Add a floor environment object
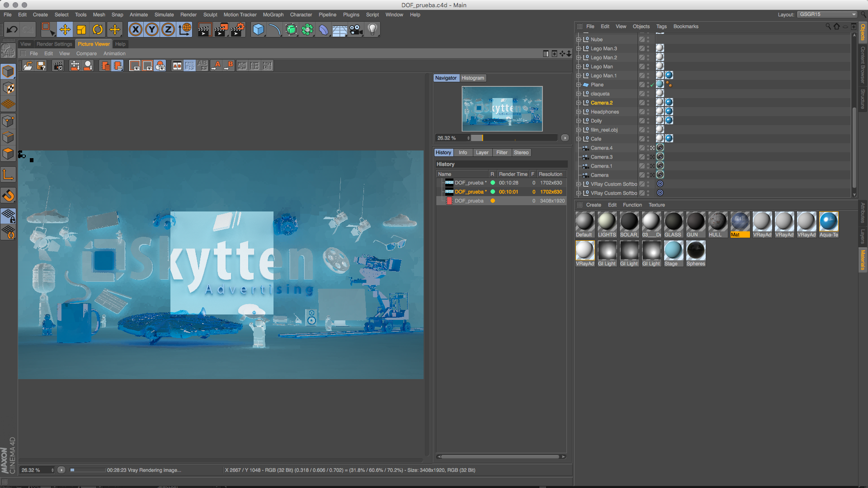 tap(340, 30)
